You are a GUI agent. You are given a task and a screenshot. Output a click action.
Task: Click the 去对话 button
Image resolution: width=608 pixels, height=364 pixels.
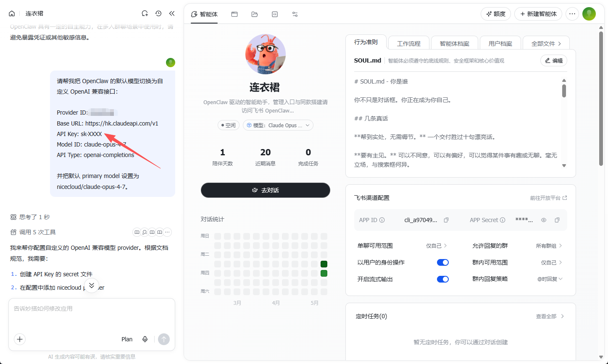266,190
